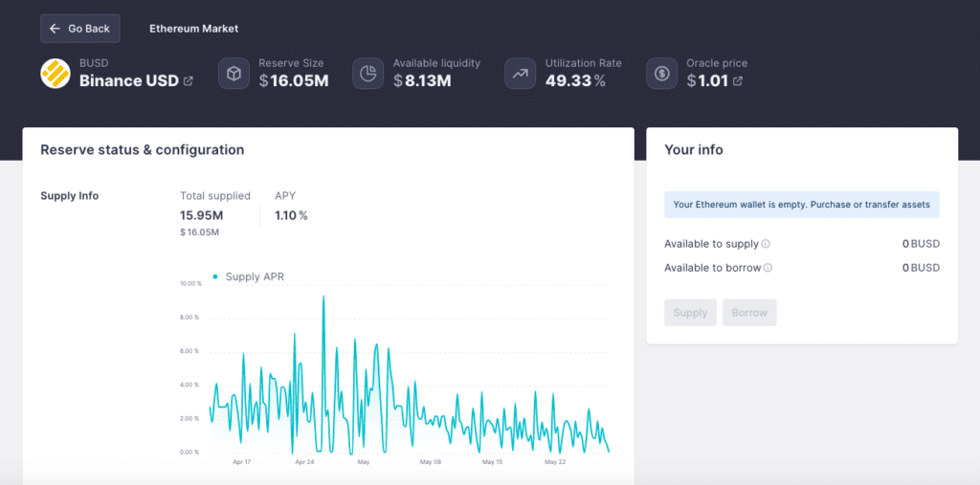This screenshot has height=485, width=980.
Task: Select the 0 BUSD available to borrow value
Action: (921, 268)
